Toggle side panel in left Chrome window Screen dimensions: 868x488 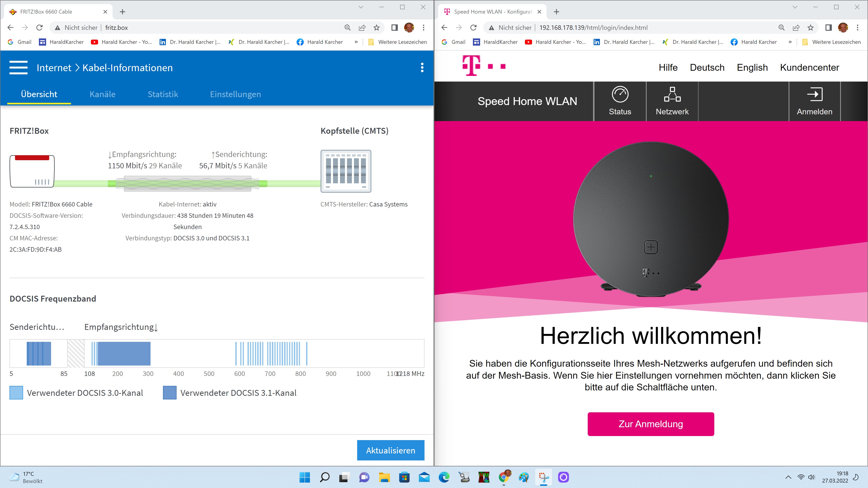point(394,28)
